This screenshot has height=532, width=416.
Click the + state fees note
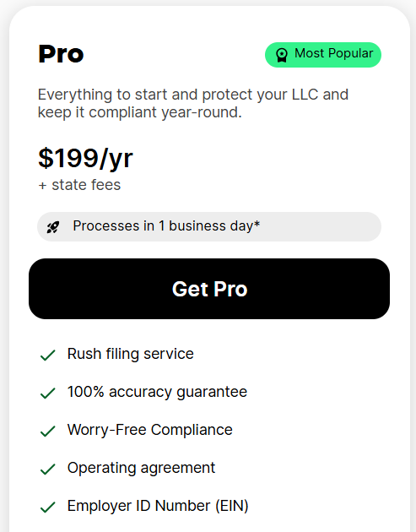pyautogui.click(x=79, y=185)
